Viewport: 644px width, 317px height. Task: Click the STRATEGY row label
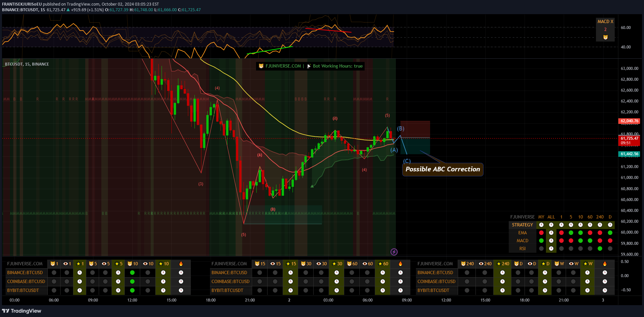522,225
